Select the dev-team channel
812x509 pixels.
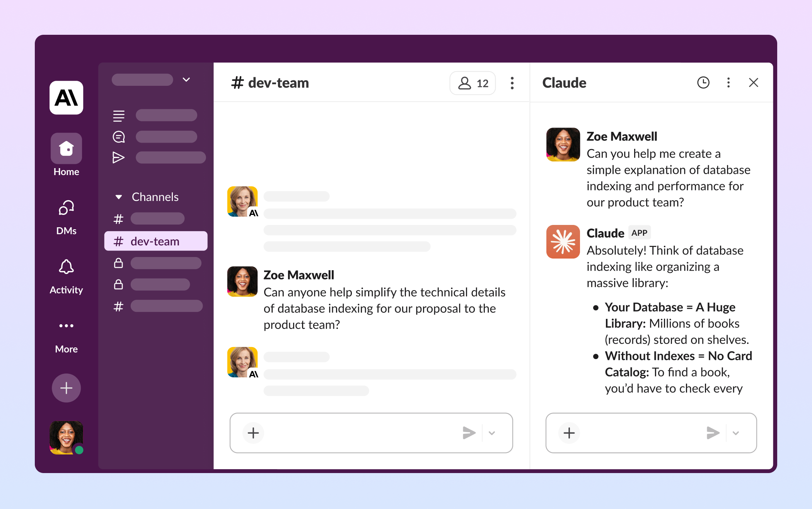click(155, 242)
